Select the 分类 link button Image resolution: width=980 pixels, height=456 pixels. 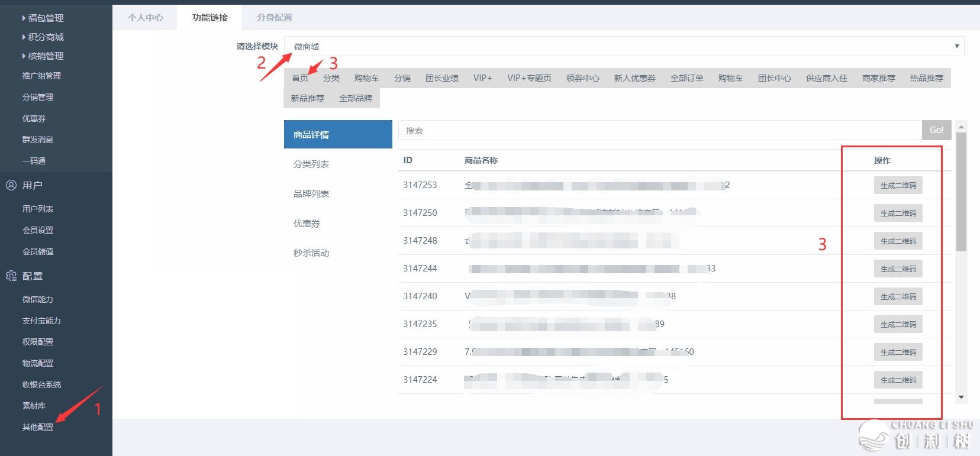click(x=331, y=78)
